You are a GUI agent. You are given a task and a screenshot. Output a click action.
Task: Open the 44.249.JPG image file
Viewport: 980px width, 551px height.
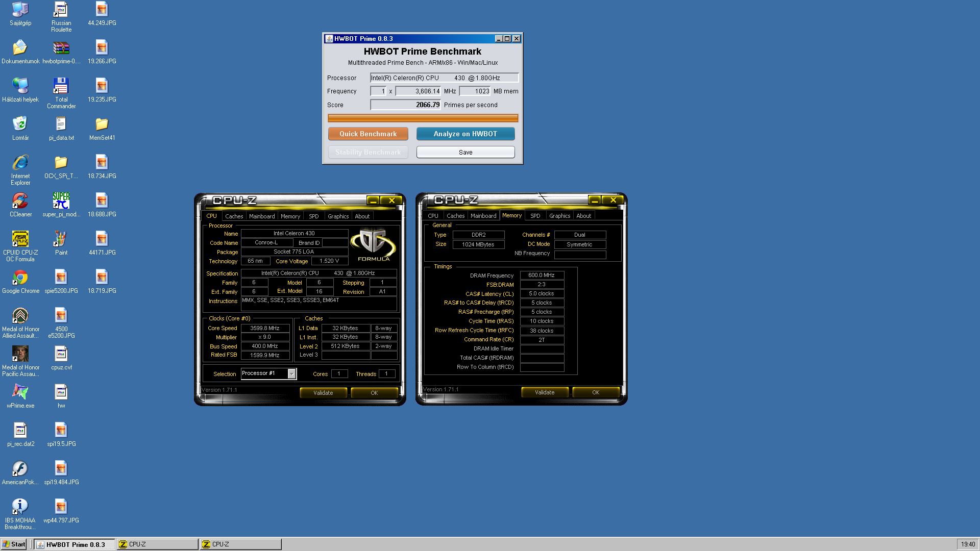pos(102,14)
